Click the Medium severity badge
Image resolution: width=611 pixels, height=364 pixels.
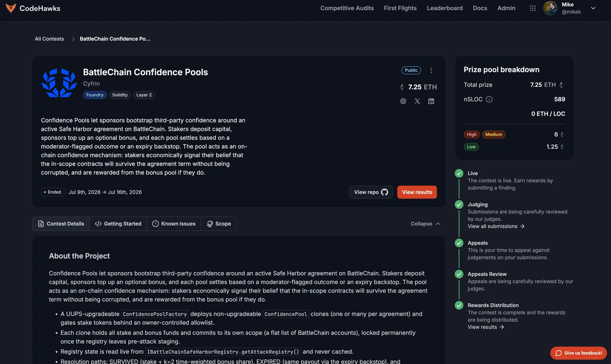(x=494, y=134)
